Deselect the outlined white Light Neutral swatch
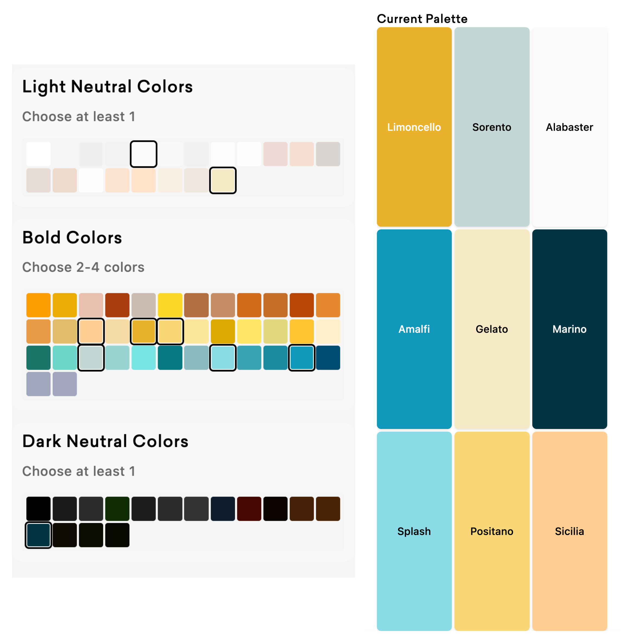Image resolution: width=644 pixels, height=644 pixels. click(x=143, y=154)
